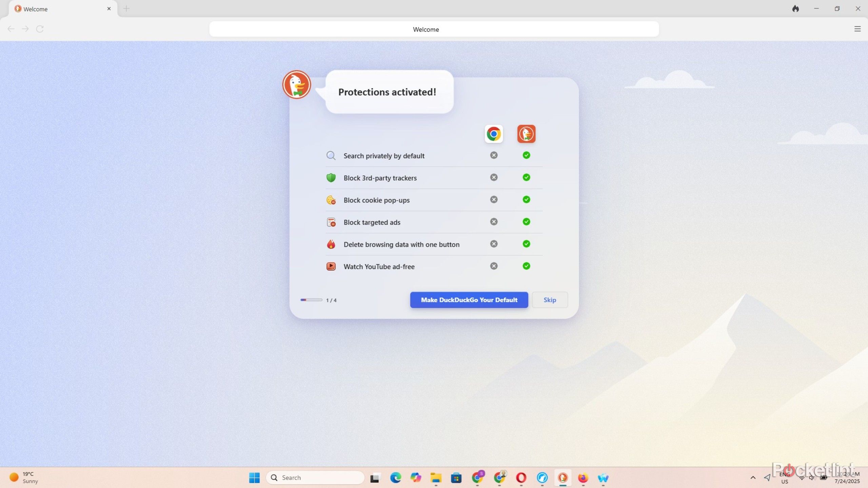
Task: Click the magnifier icon beside Search privately
Action: click(x=331, y=156)
